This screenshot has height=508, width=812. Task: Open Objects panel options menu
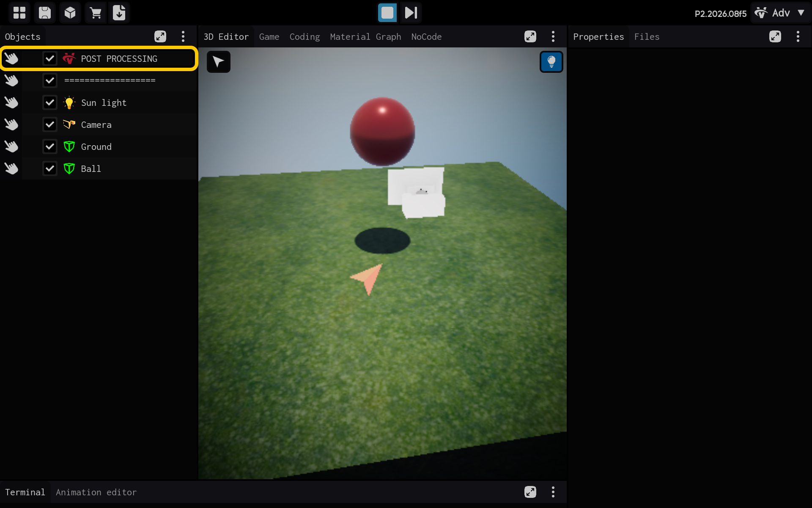183,36
